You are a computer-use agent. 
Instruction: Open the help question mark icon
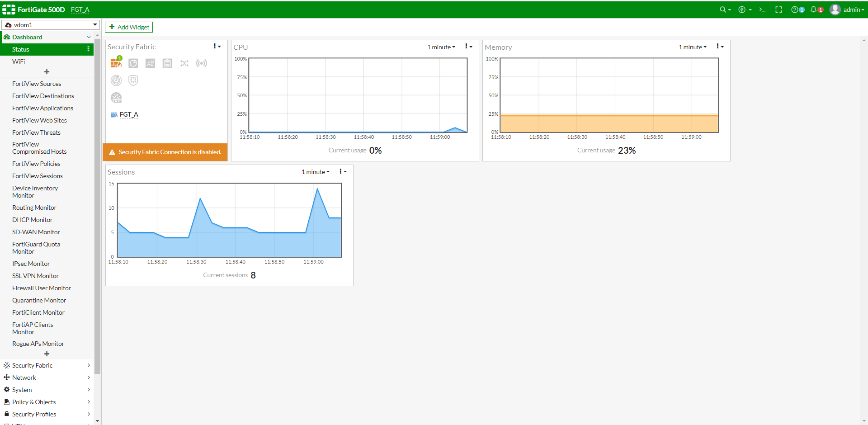(x=795, y=9)
